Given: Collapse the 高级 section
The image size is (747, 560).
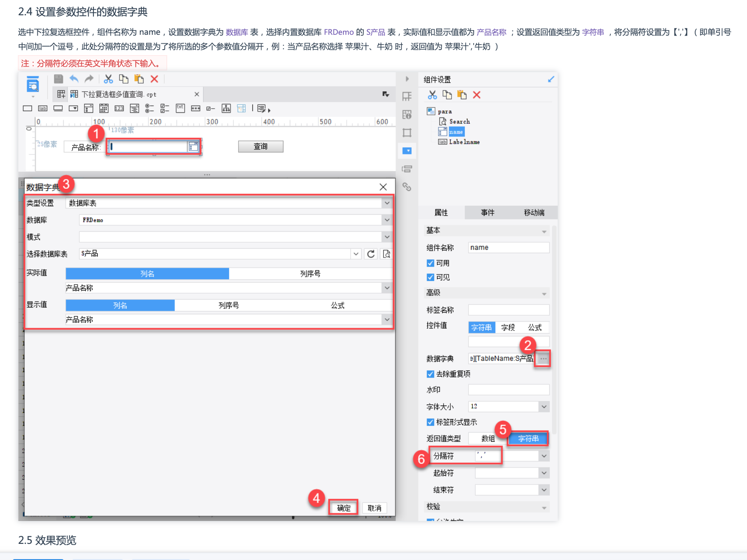Looking at the screenshot, I should 544,294.
